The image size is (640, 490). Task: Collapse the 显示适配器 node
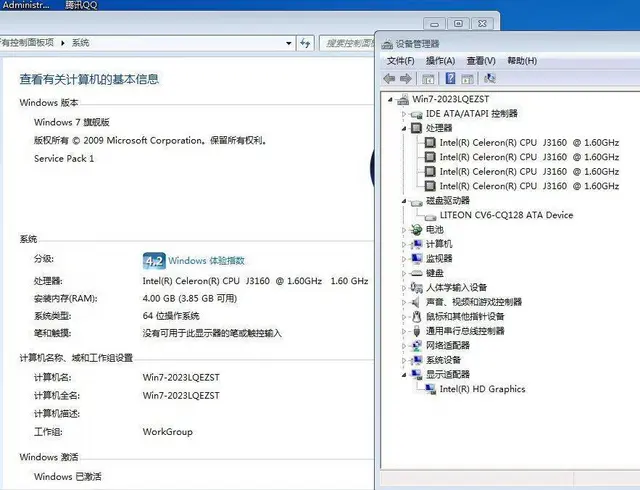[404, 374]
